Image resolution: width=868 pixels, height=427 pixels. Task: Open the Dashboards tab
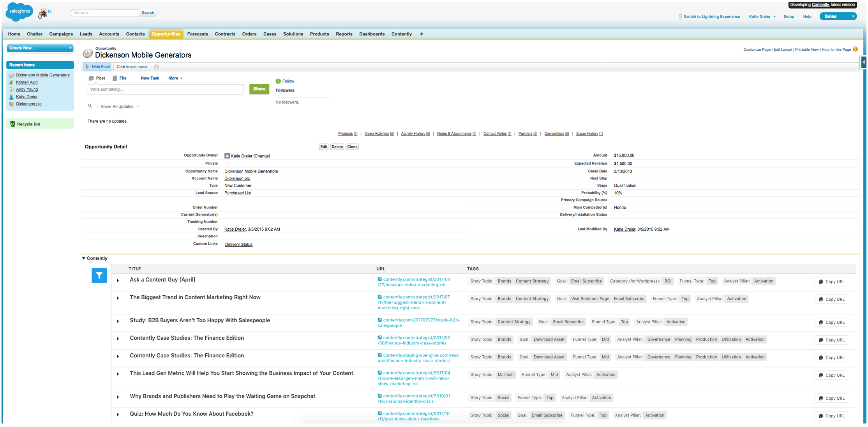click(x=371, y=34)
